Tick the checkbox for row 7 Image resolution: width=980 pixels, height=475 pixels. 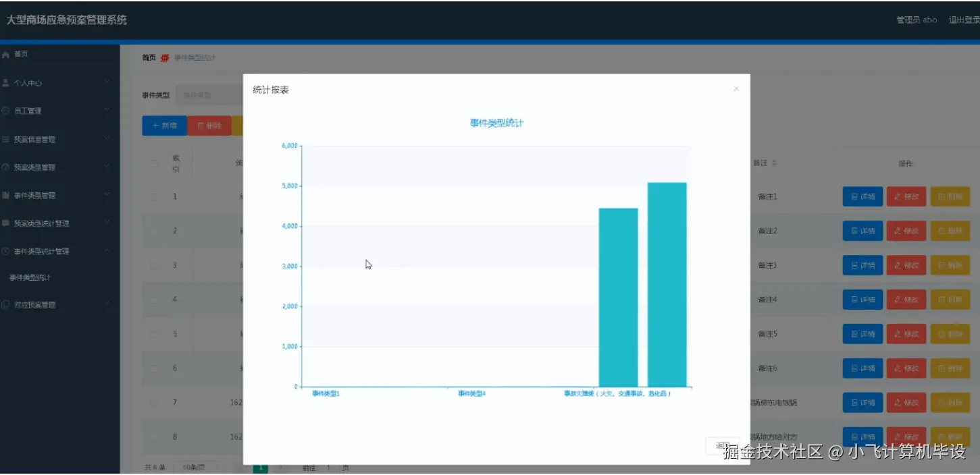[154, 403]
